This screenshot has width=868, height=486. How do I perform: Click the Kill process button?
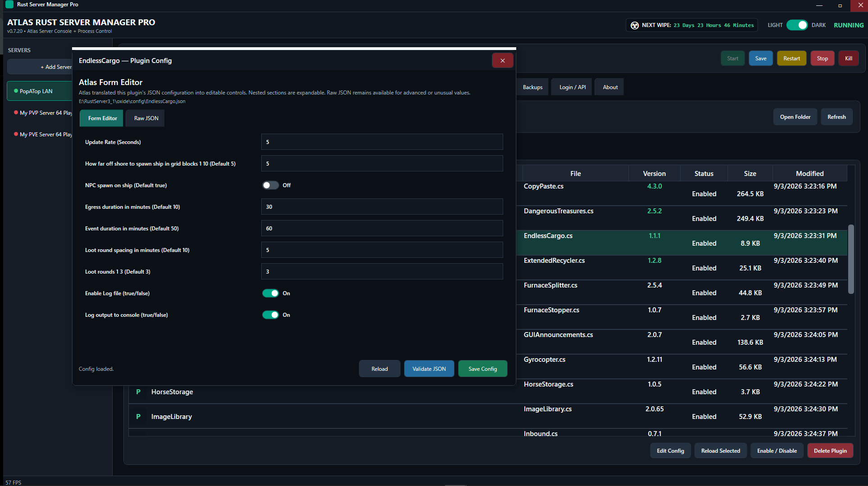point(848,58)
